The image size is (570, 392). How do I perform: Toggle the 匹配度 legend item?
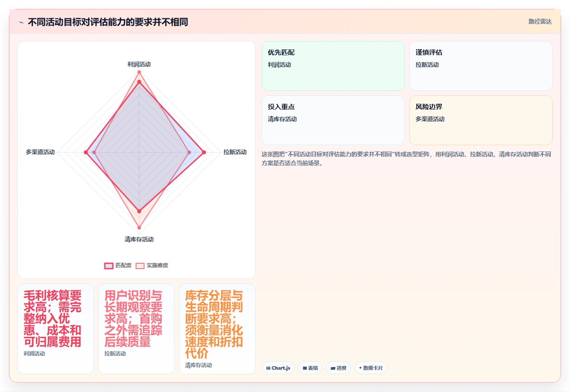coord(118,265)
